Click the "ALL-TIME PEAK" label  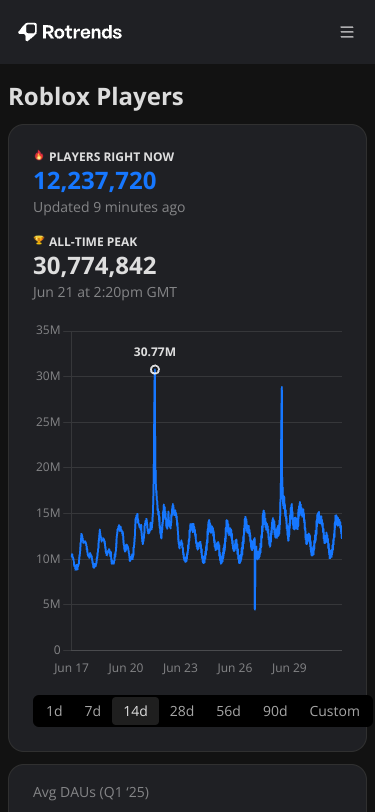pos(93,242)
